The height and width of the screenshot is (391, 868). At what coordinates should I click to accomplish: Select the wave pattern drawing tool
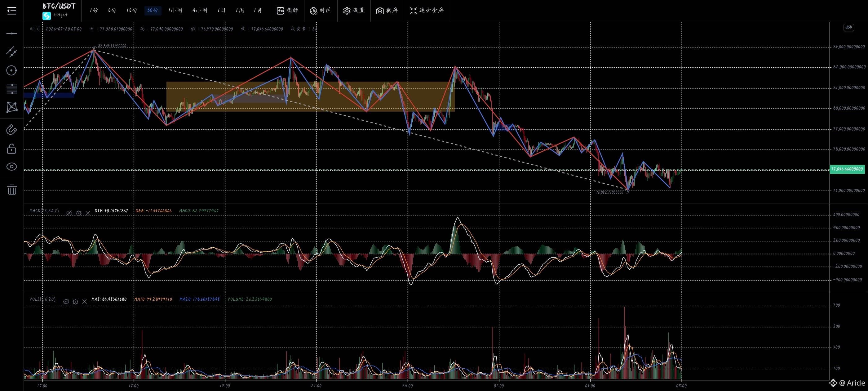click(x=12, y=108)
